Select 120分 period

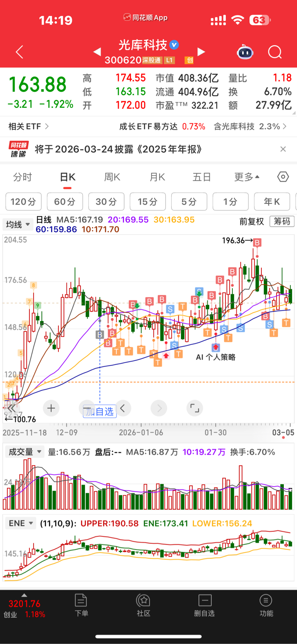point(23,202)
